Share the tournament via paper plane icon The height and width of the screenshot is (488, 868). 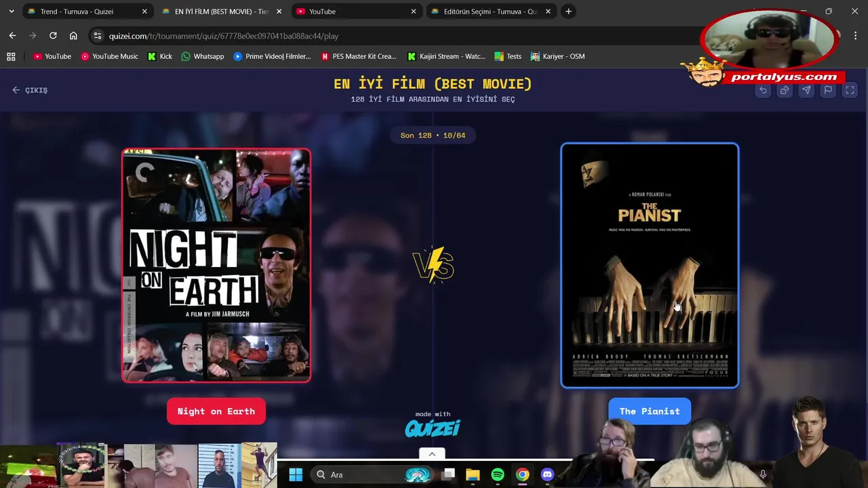pyautogui.click(x=806, y=90)
